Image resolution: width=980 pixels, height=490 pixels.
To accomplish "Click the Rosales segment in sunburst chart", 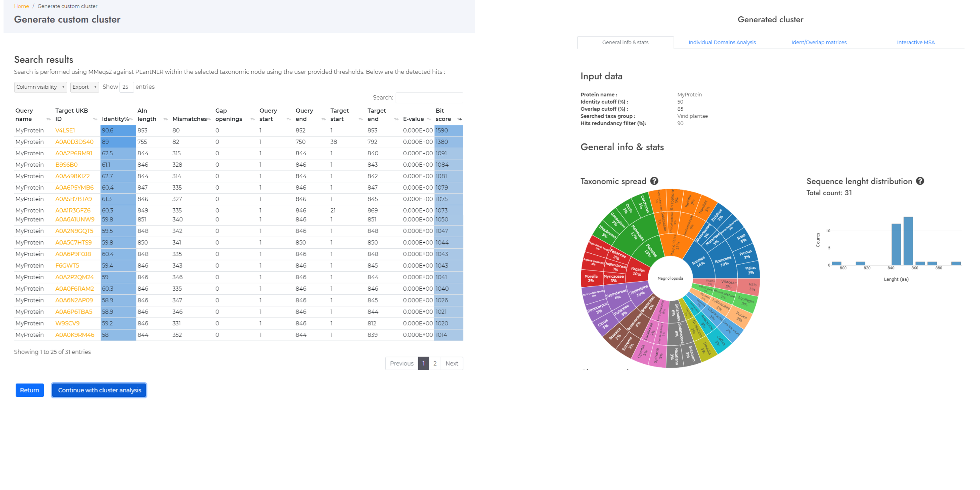I will pos(698,262).
